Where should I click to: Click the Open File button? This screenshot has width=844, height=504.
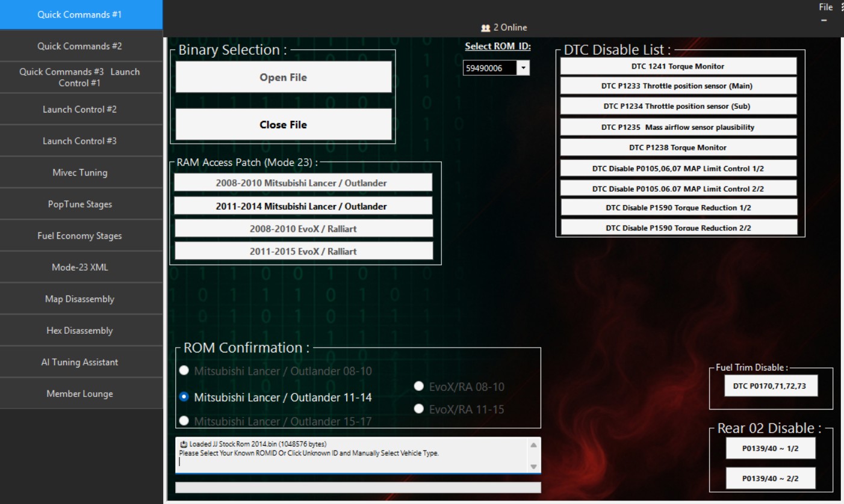pos(283,77)
